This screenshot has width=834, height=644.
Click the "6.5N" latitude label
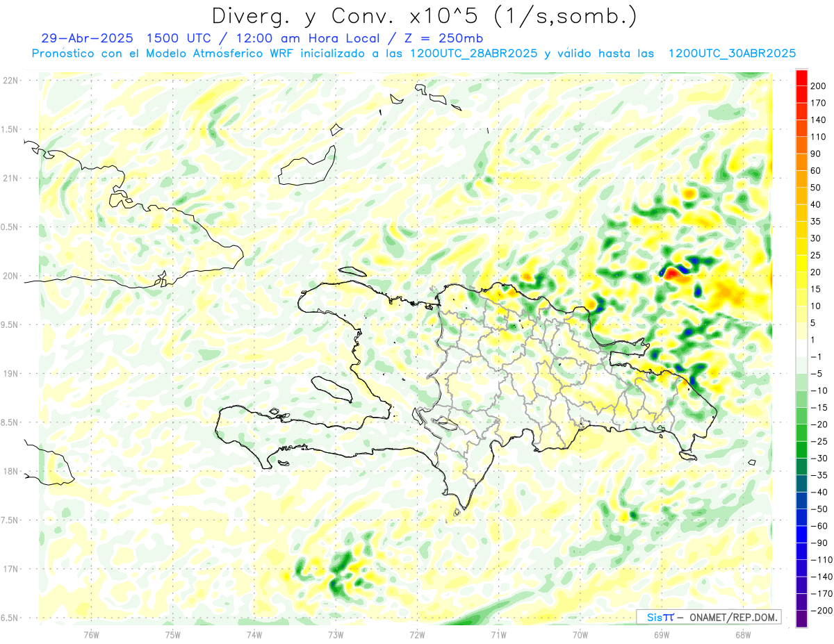pos(10,618)
